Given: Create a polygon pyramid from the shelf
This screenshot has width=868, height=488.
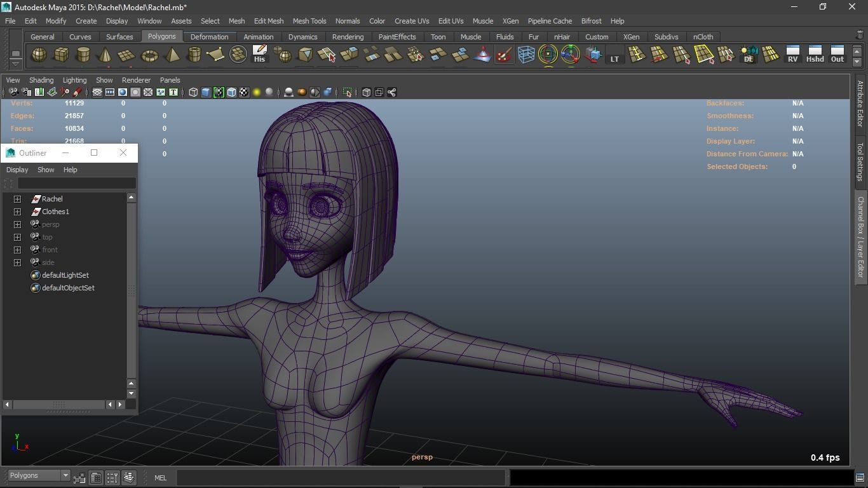Looking at the screenshot, I should pyautogui.click(x=172, y=55).
